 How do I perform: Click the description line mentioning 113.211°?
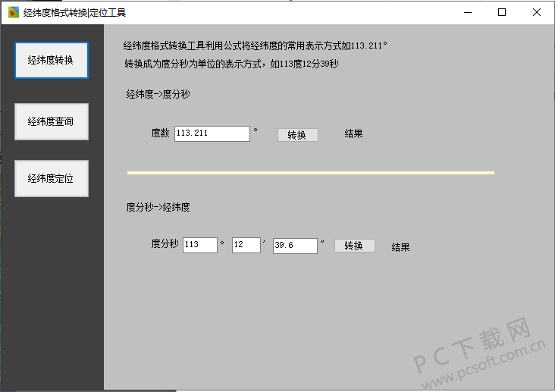click(x=256, y=45)
